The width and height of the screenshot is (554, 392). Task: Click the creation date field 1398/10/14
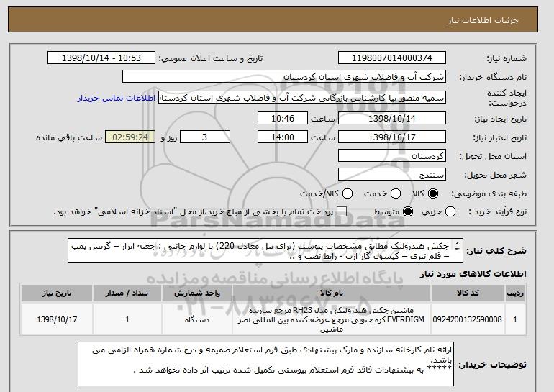click(392, 118)
